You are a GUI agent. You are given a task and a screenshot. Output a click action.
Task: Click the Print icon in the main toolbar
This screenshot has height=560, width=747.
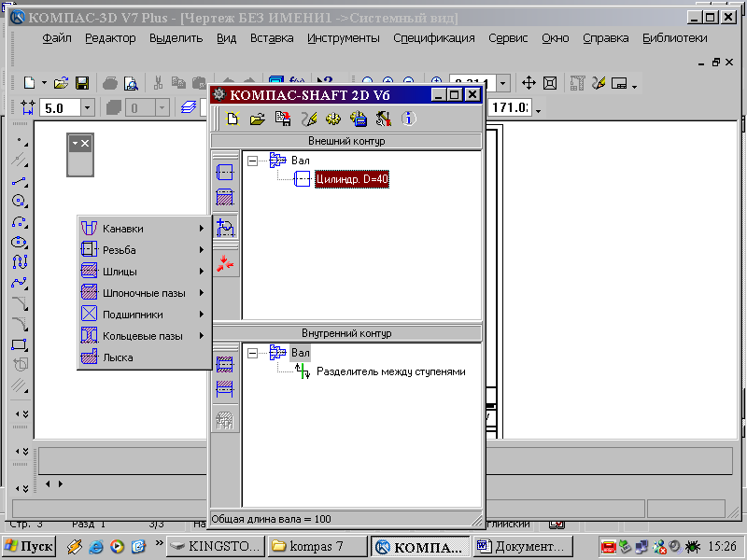pos(109,84)
